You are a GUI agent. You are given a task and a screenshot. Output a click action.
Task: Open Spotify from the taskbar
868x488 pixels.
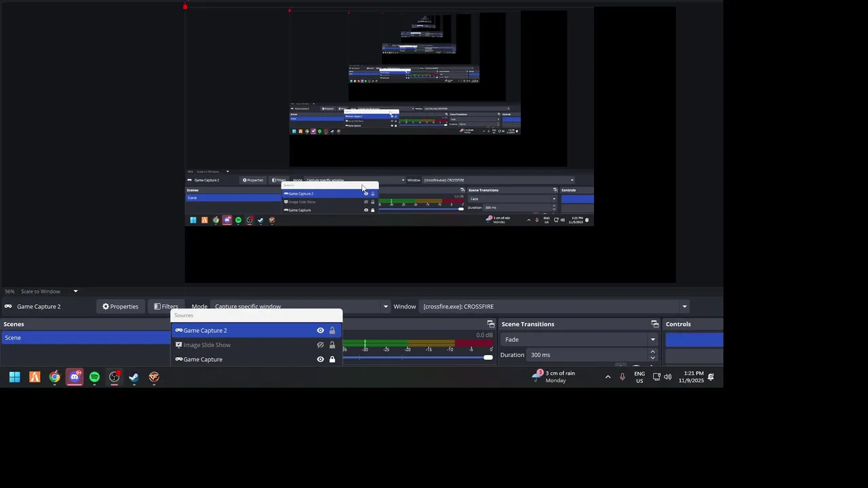point(94,378)
